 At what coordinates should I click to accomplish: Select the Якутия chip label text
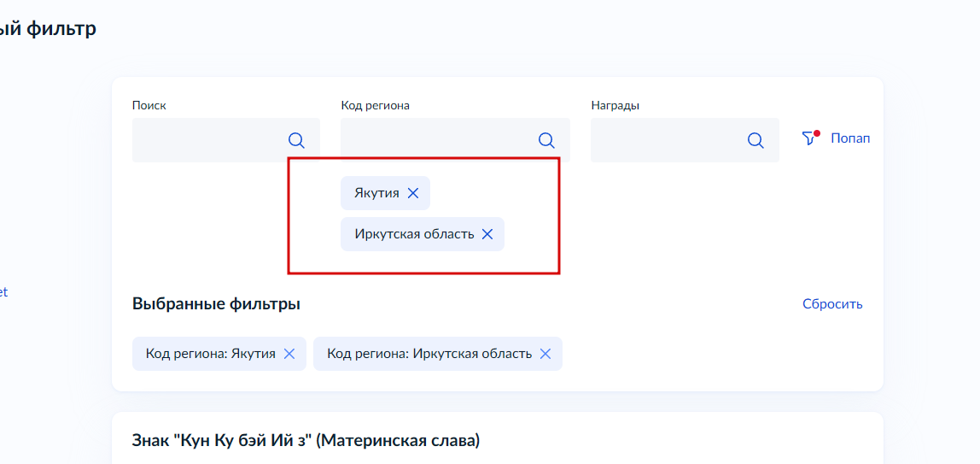tap(376, 193)
